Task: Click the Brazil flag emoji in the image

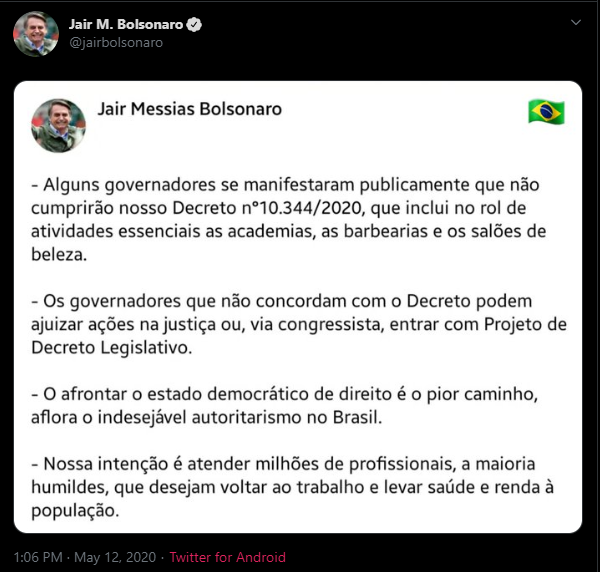Action: [546, 112]
